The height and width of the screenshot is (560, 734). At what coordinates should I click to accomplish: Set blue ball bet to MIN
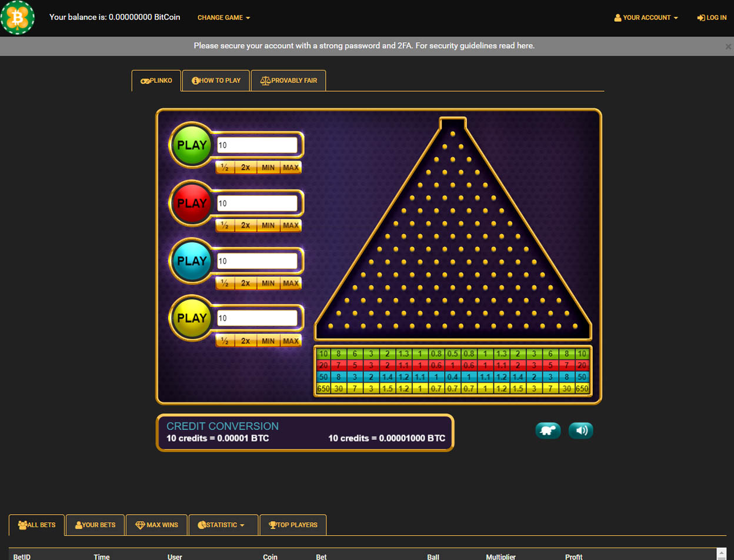(x=268, y=283)
